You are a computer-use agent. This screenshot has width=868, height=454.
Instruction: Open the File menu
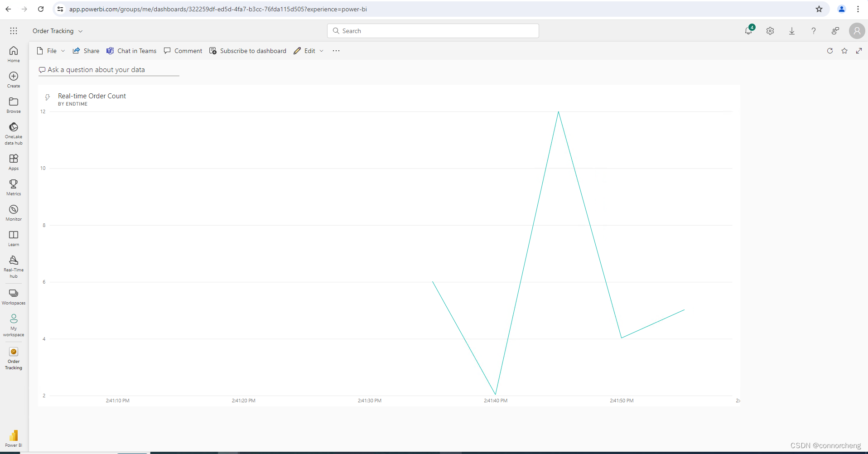point(51,51)
